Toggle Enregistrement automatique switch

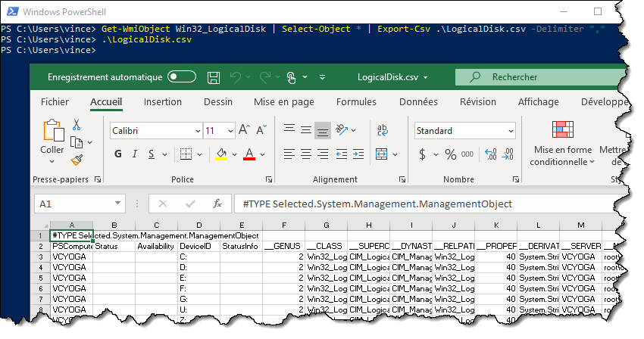click(182, 77)
